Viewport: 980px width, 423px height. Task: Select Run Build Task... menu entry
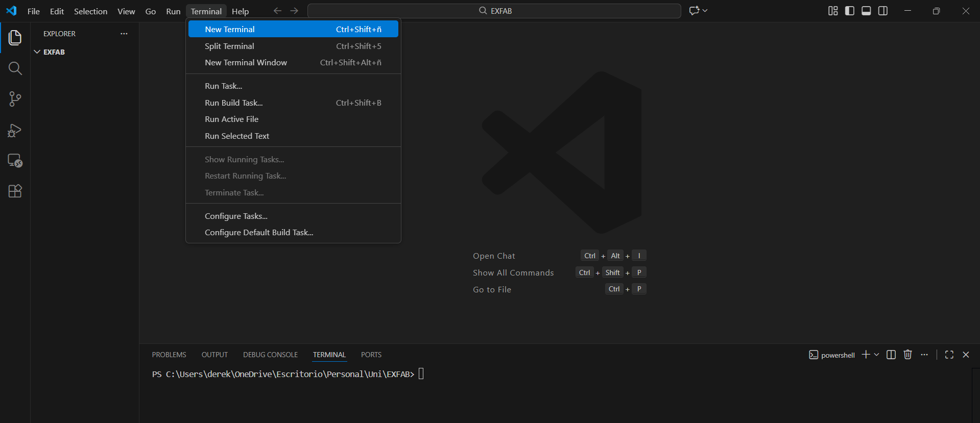click(x=293, y=103)
